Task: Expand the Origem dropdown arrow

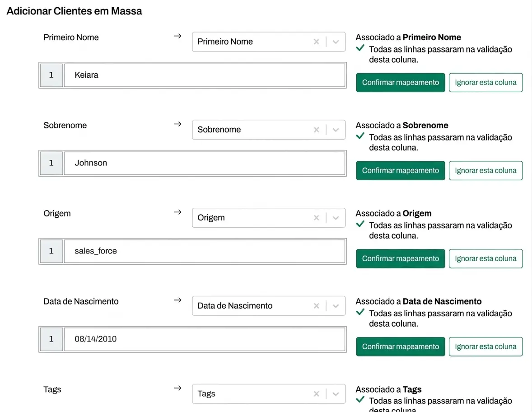Action: 336,218
